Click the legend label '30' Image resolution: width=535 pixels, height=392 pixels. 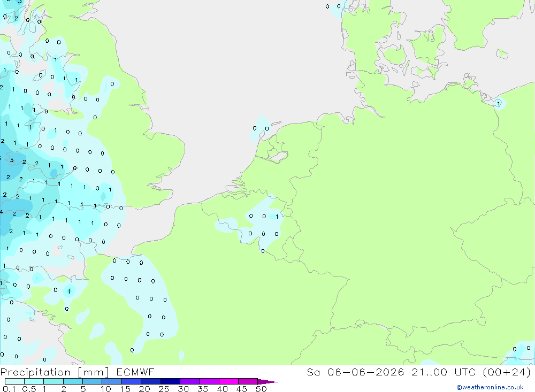pyautogui.click(x=183, y=389)
